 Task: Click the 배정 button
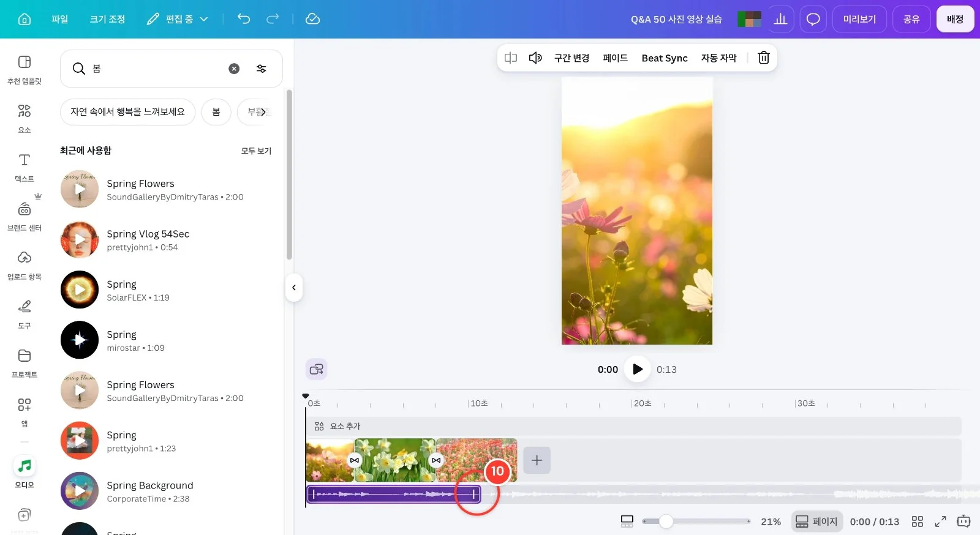tap(955, 19)
